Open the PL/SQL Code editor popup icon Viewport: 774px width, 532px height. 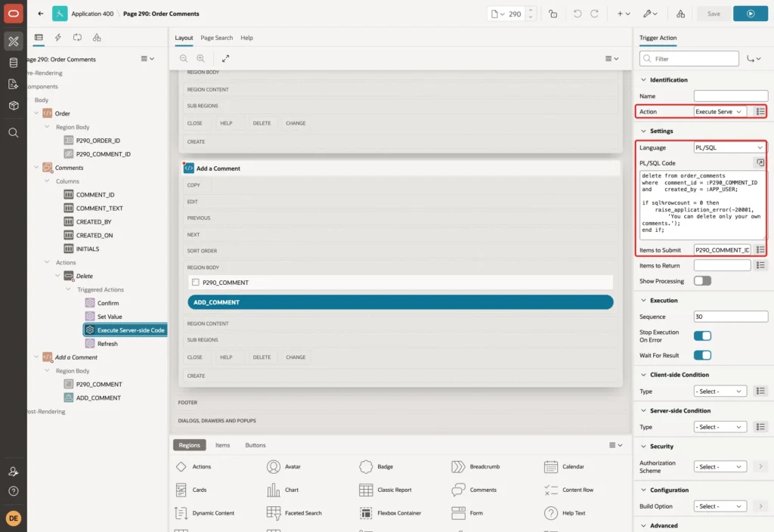click(x=760, y=163)
